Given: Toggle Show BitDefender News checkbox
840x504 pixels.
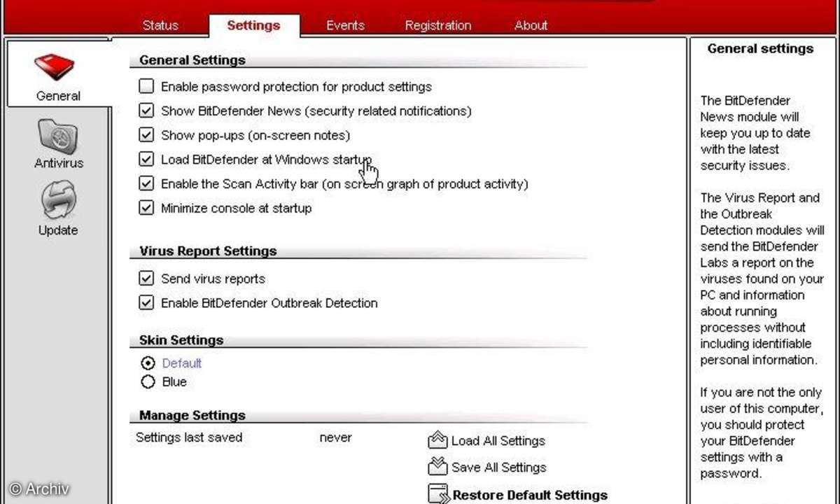Looking at the screenshot, I should pyautogui.click(x=146, y=111).
